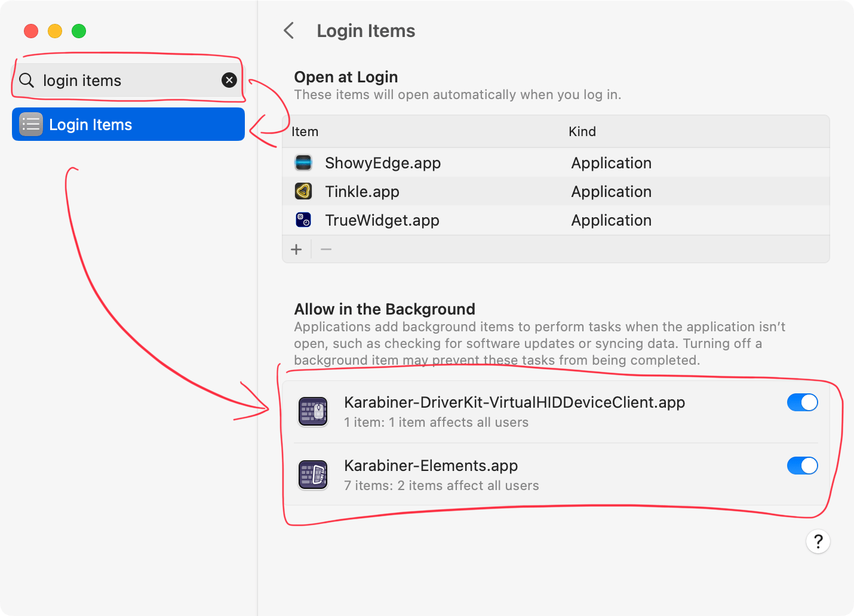Viewport: 854px width, 616px height.
Task: Click '1 item: 1 item affects all users'
Action: click(x=436, y=422)
